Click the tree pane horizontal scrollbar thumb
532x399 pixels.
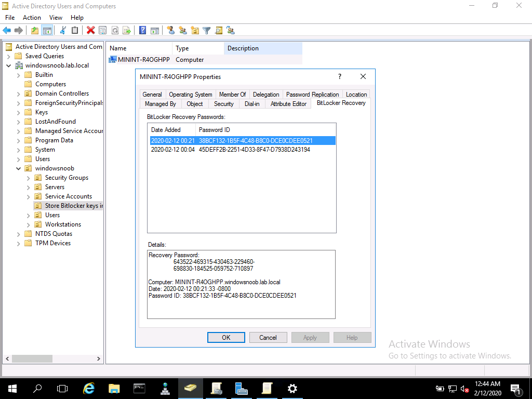coord(32,358)
